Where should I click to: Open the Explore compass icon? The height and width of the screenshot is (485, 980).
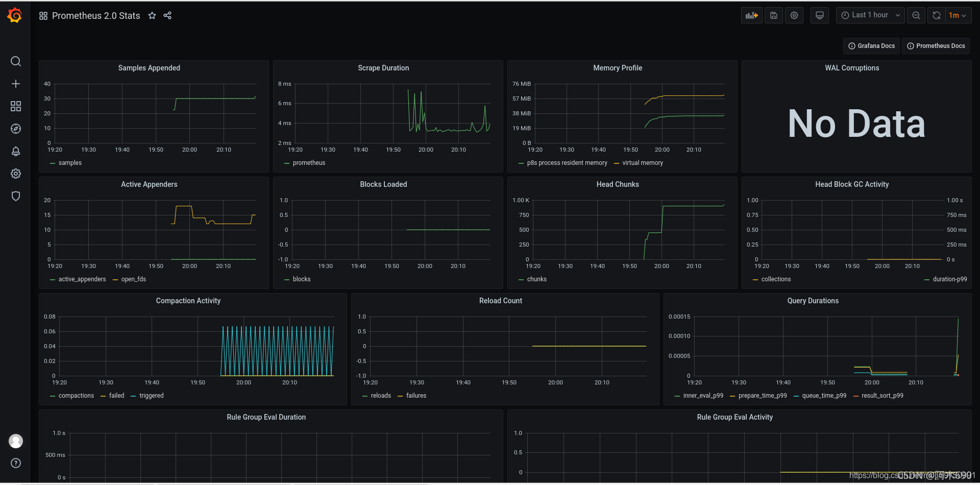click(16, 129)
